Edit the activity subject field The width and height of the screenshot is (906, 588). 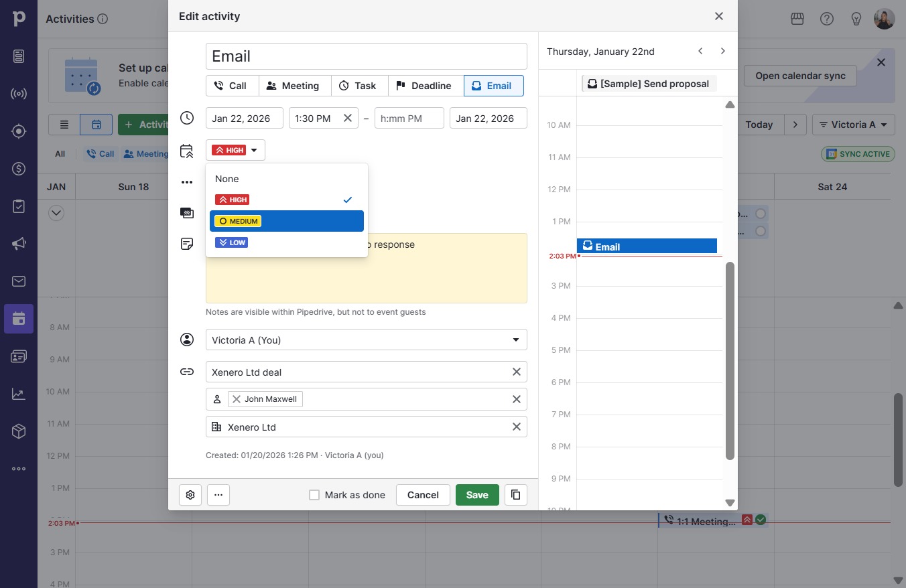click(367, 56)
